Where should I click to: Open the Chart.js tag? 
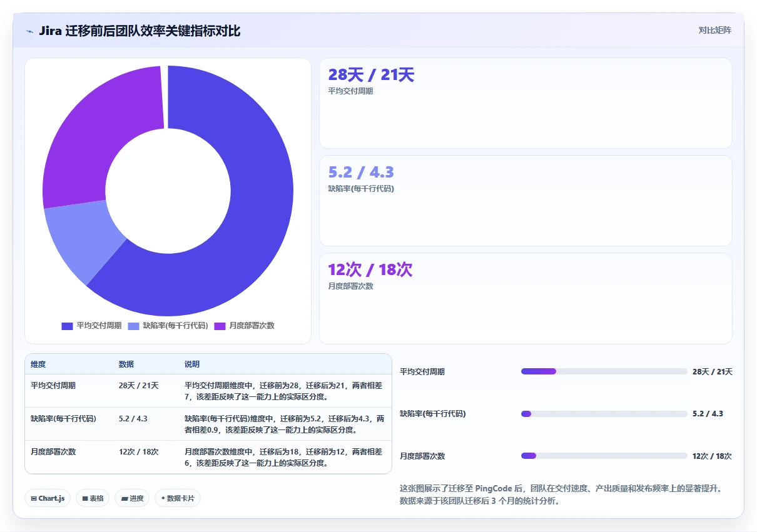48,498
